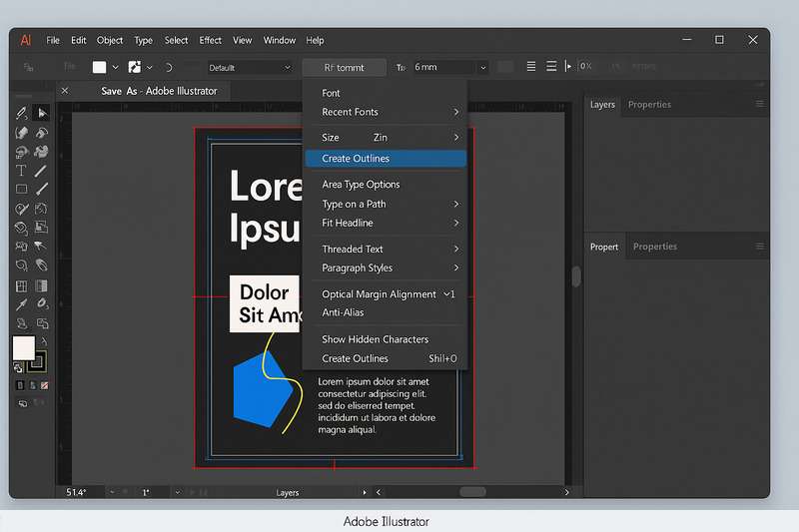Select the Rectangle tool in toolbar
This screenshot has height=532, width=799.
[21, 190]
